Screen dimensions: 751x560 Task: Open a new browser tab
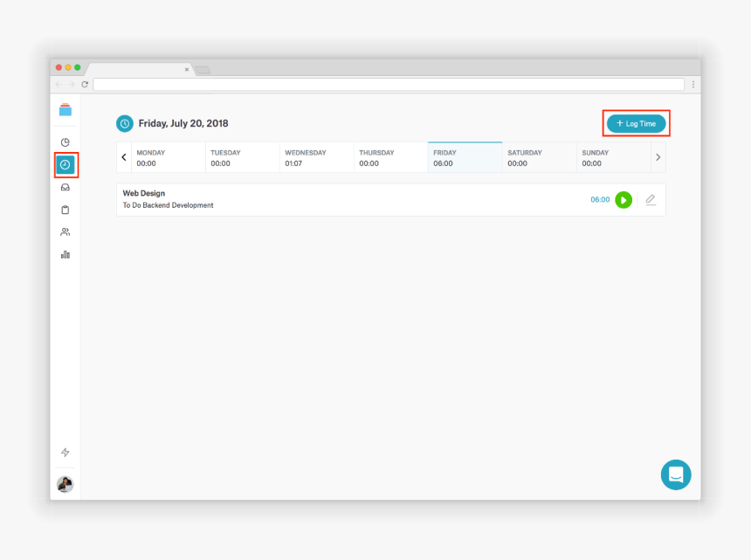click(203, 70)
